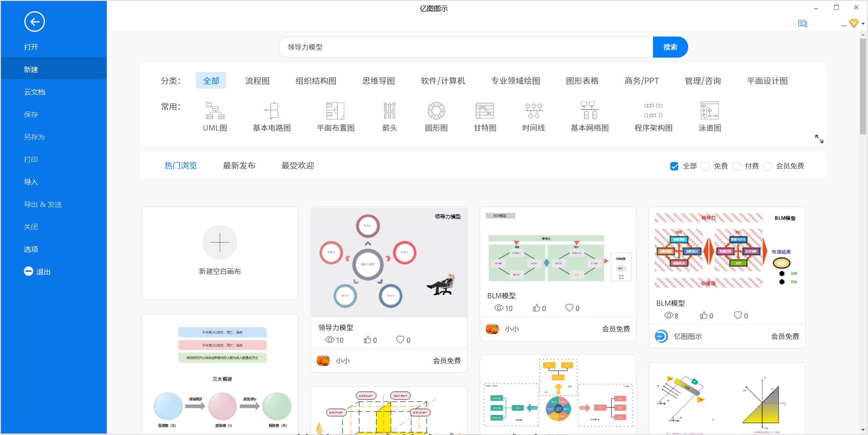Select the 时间线 diagram icon

[533, 111]
